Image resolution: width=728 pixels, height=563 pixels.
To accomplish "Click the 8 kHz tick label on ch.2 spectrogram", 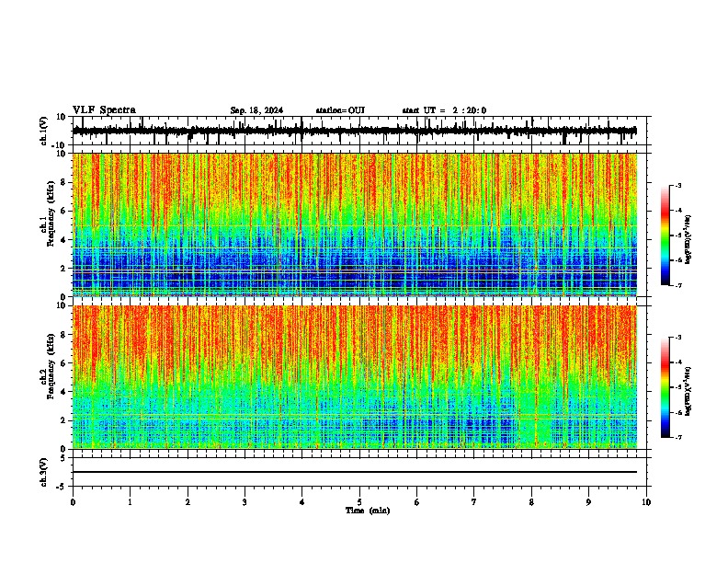I will click(x=64, y=335).
